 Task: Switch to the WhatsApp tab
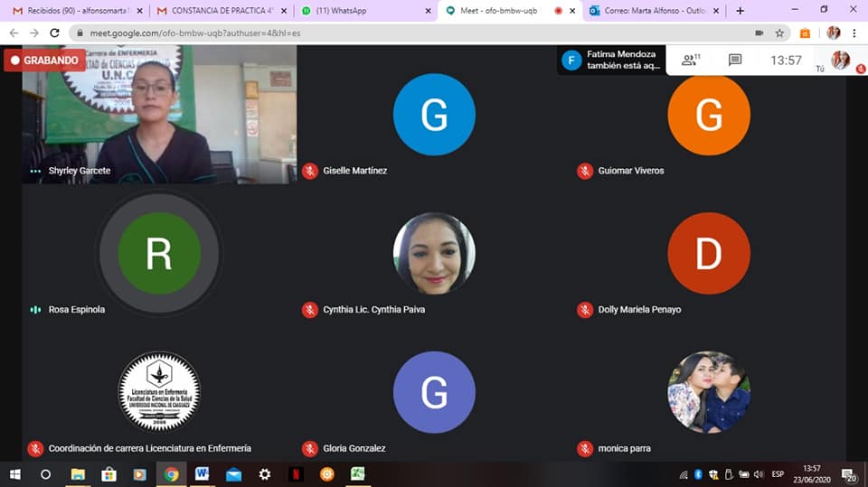click(x=365, y=11)
